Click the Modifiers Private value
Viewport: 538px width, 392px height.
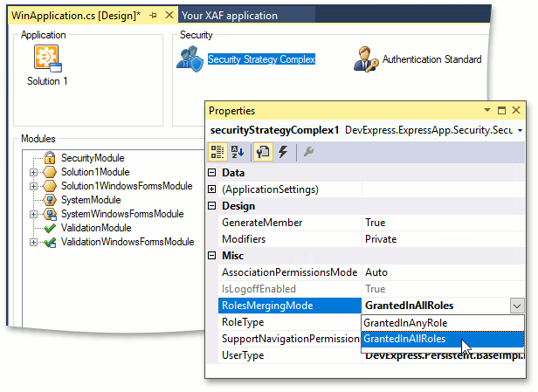click(x=381, y=239)
